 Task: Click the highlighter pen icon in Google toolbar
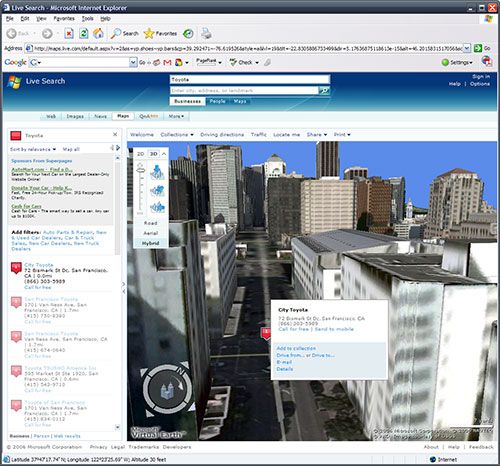point(267,62)
